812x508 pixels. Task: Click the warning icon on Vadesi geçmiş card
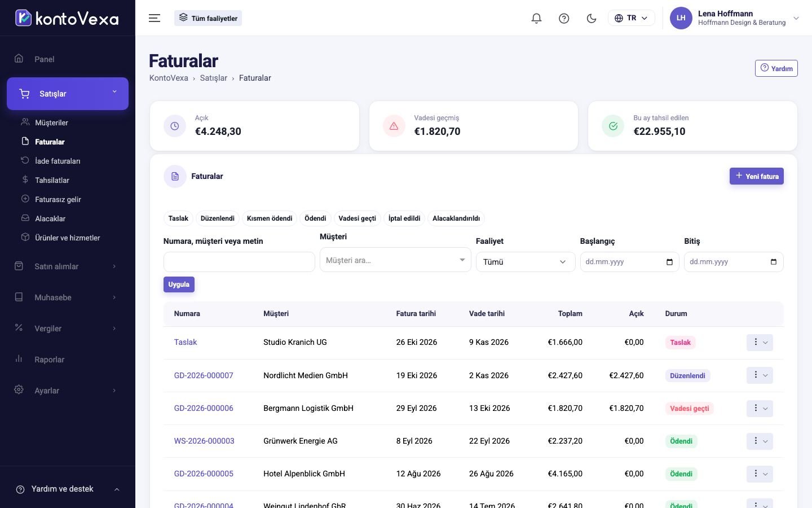[394, 126]
